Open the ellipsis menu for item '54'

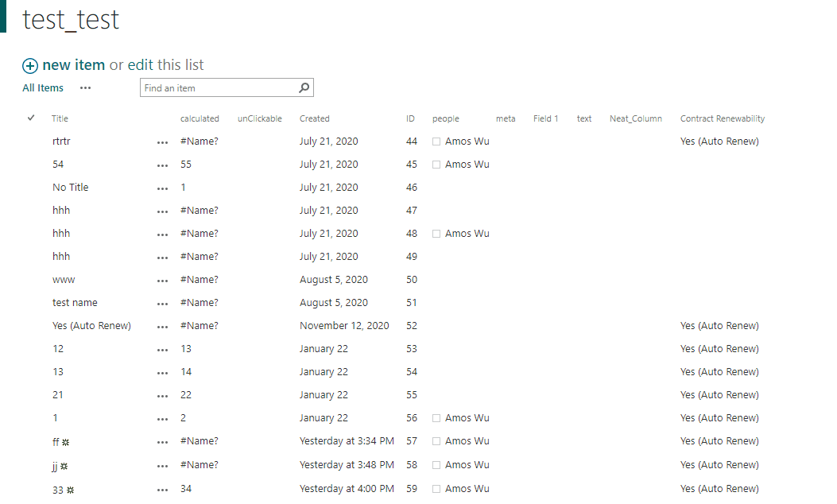coord(162,164)
